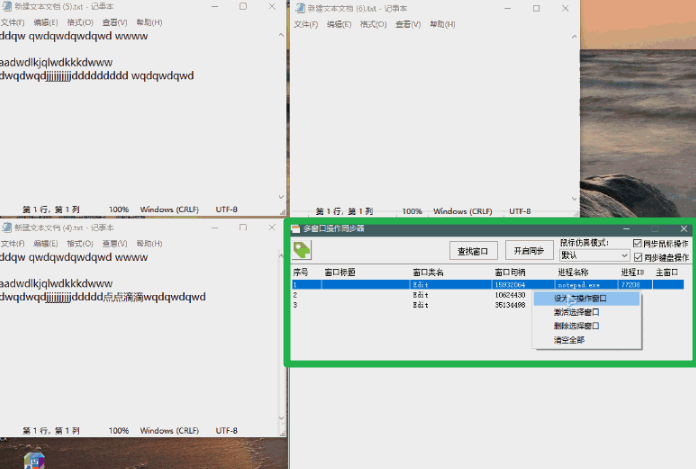The image size is (696, 469).
Task: Open 帮助(H) menu in (4).txt Notepad
Action: [149, 244]
